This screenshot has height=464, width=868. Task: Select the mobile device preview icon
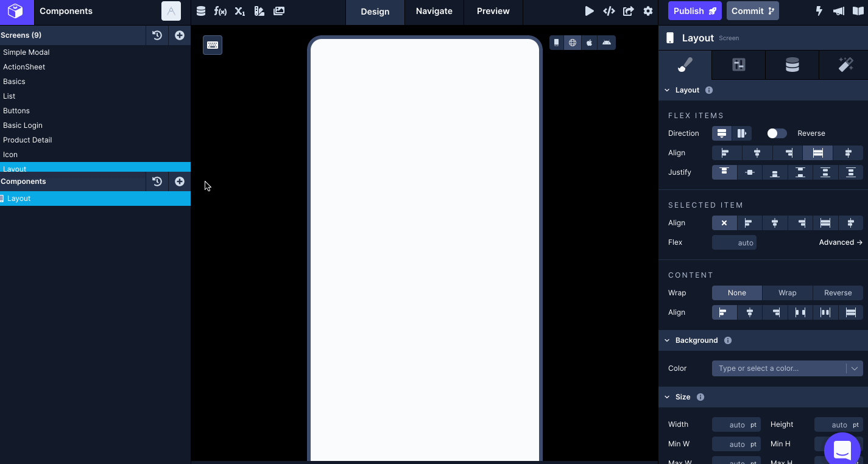click(x=557, y=43)
